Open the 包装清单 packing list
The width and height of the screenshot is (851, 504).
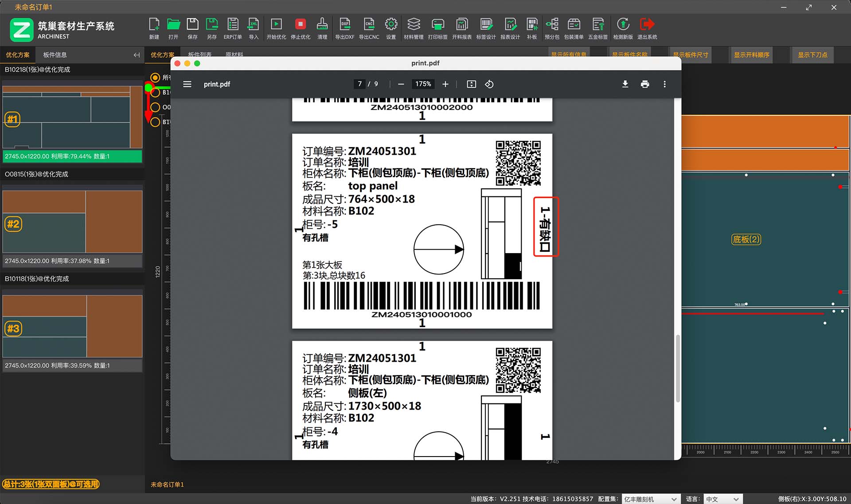(x=574, y=28)
